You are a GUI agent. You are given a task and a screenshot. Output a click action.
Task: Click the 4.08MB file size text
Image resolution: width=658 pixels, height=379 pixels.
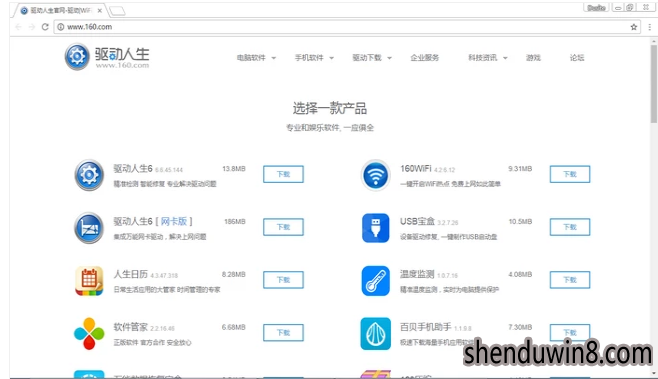pos(520,274)
